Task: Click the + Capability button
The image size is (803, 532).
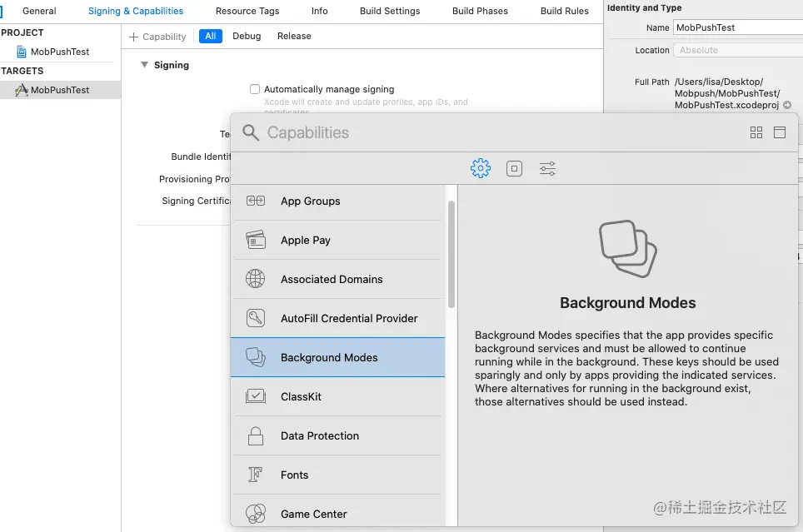Action: click(x=157, y=37)
